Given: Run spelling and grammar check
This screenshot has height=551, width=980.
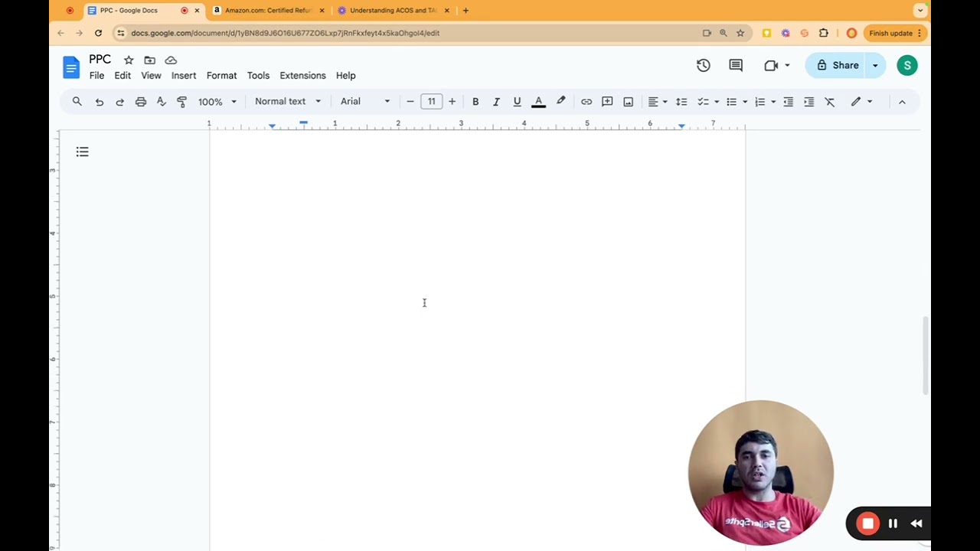Looking at the screenshot, I should [x=161, y=101].
